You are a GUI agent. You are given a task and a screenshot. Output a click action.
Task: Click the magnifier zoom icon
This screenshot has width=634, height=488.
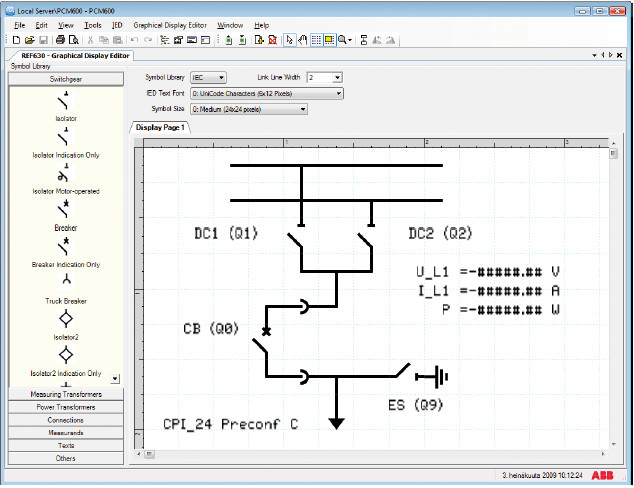point(342,40)
